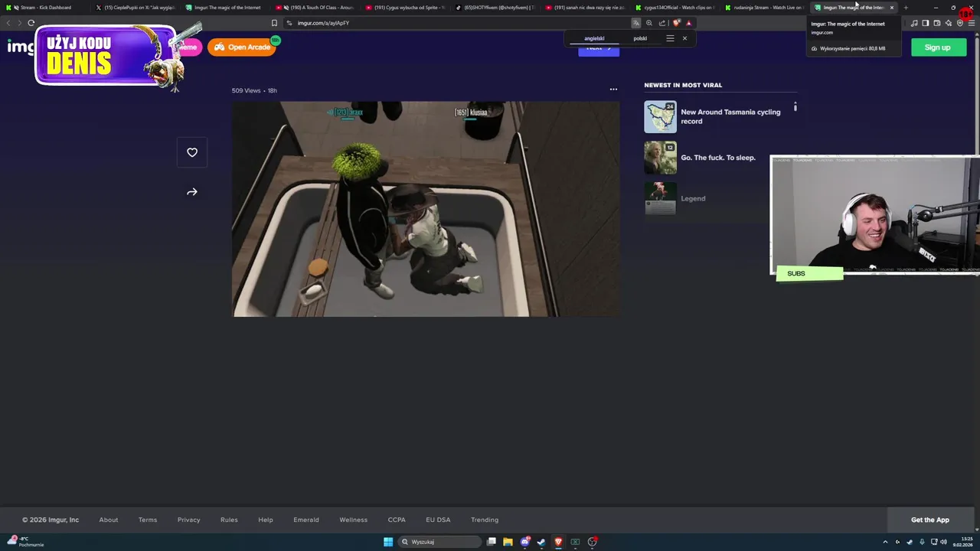Close the active Imgur tab
This screenshot has width=980, height=551.
(x=891, y=8)
